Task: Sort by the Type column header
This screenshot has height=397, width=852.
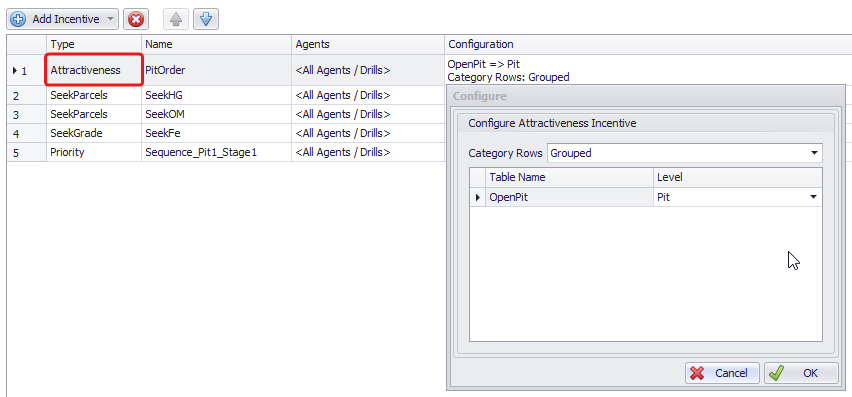Action: (x=94, y=45)
